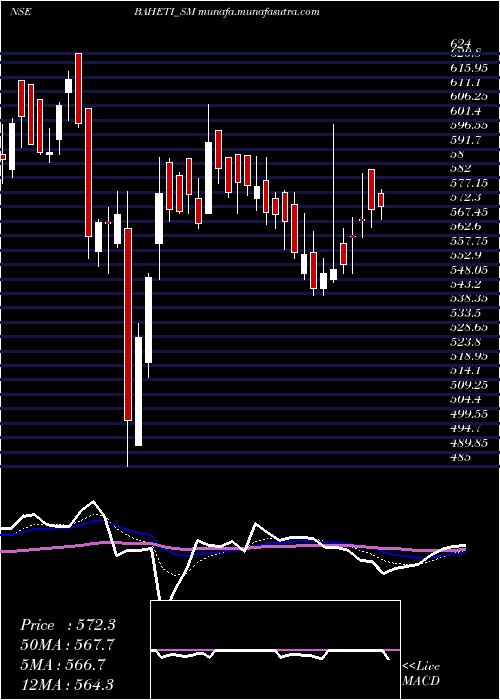Click the 489.85 price axis label
This screenshot has height=700, width=500.
(469, 442)
